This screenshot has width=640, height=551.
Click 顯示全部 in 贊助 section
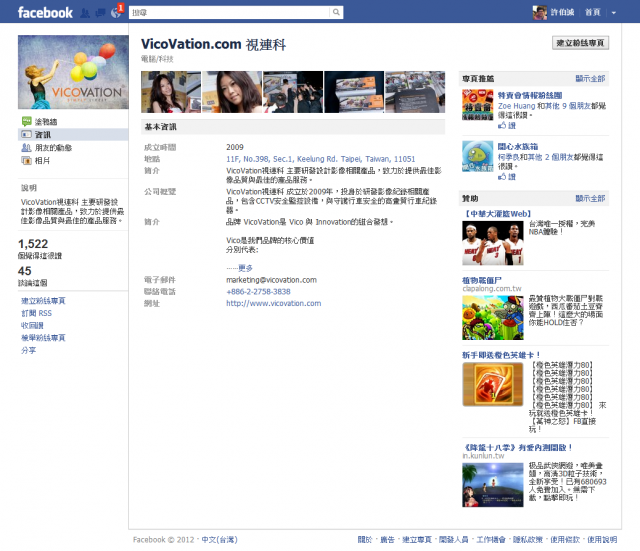coord(590,198)
